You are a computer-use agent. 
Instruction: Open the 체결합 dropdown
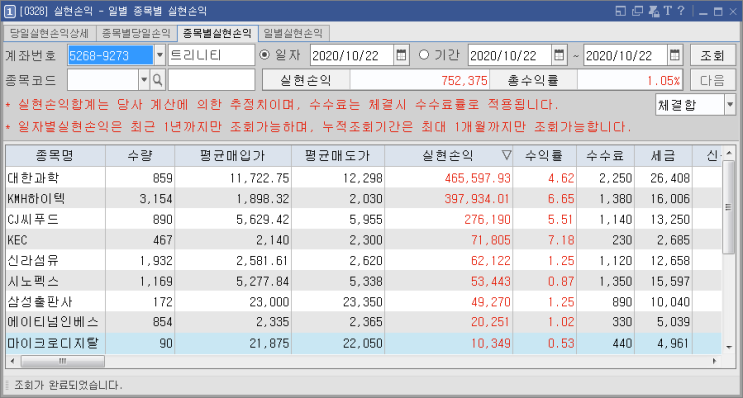tap(729, 105)
